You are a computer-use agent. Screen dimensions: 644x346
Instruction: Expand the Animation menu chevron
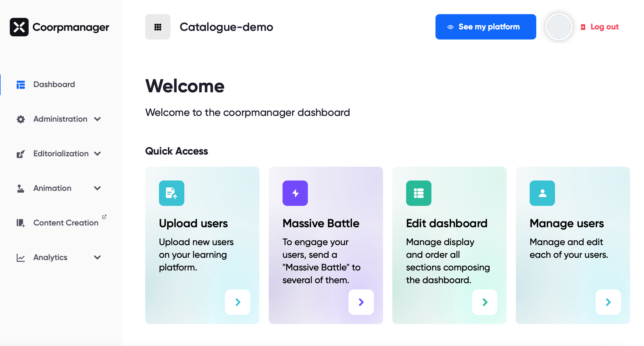97,188
